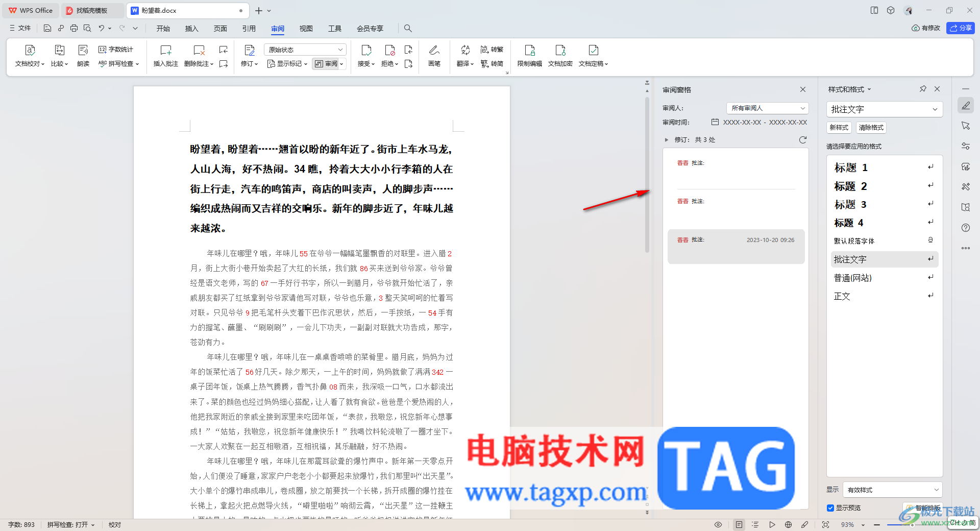Switch to web layout view (globe icon)

tap(788, 524)
